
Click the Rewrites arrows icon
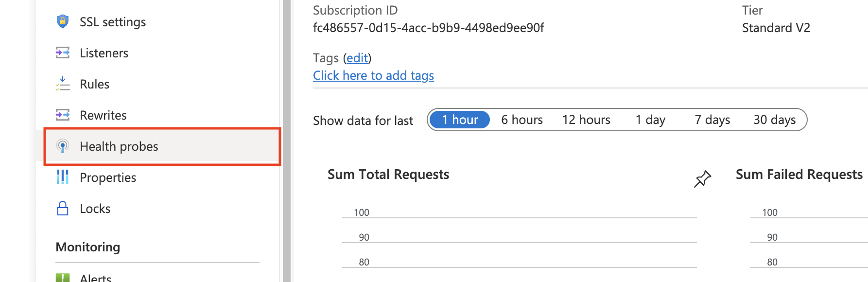pos(63,115)
